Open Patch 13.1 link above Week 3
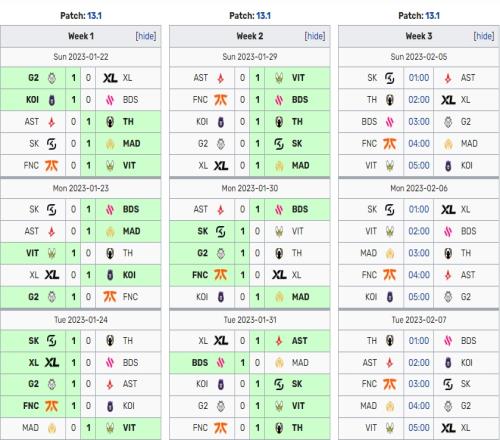The height and width of the screenshot is (440, 500). click(432, 16)
